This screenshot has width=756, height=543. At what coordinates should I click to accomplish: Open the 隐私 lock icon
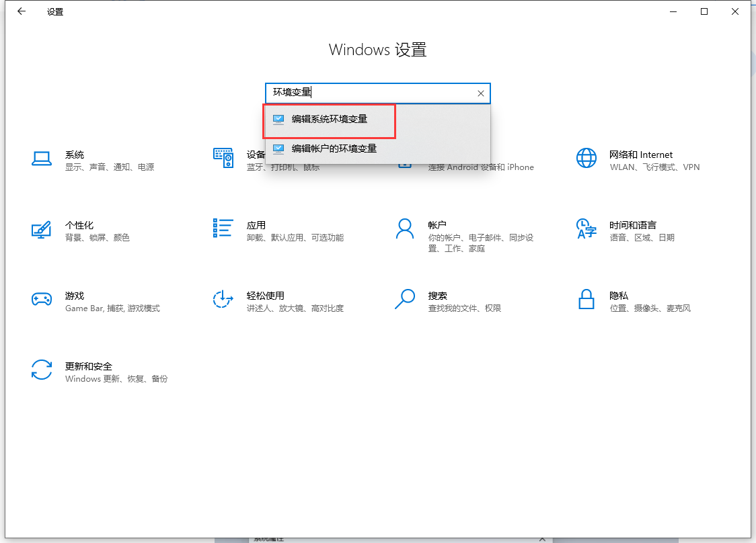click(x=587, y=299)
